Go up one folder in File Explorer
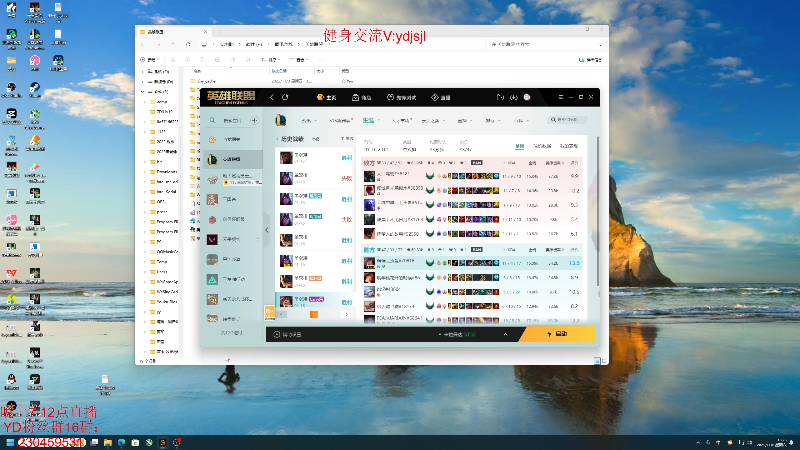This screenshot has width=800, height=450. (172, 44)
